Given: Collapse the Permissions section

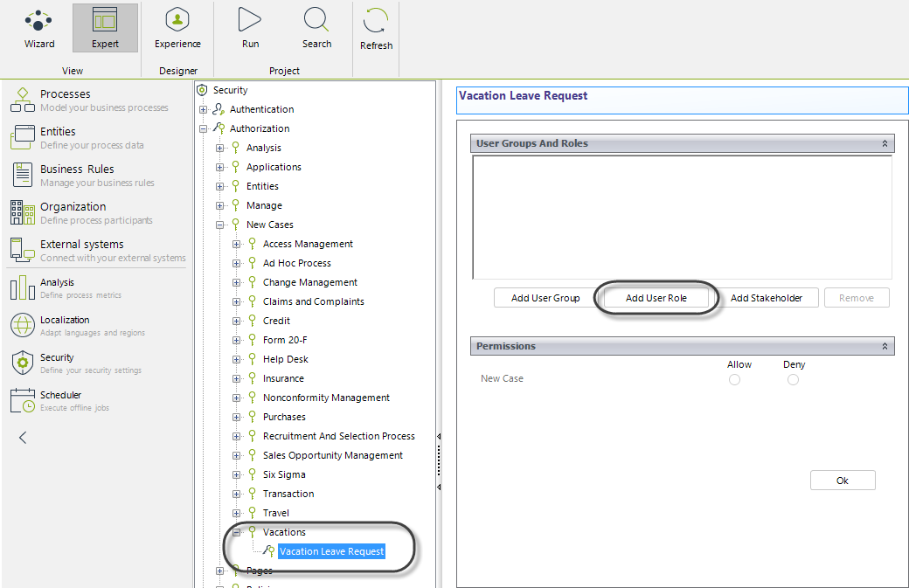Looking at the screenshot, I should pyautogui.click(x=885, y=347).
